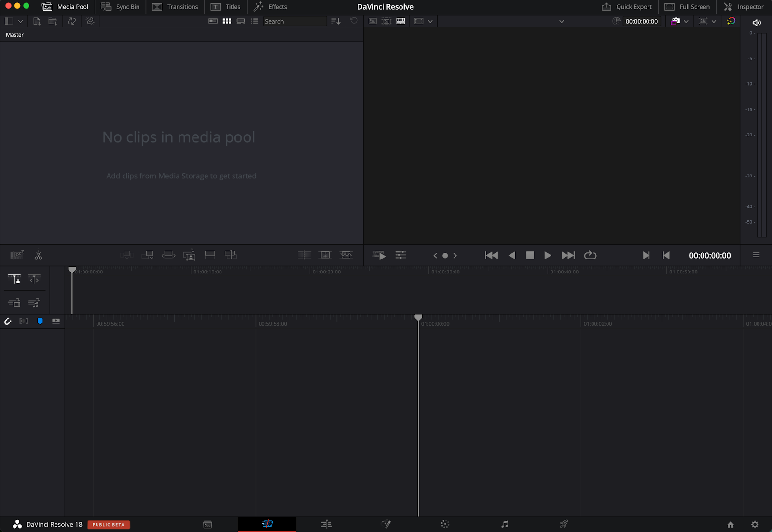Open the Fusion page

pos(386,524)
